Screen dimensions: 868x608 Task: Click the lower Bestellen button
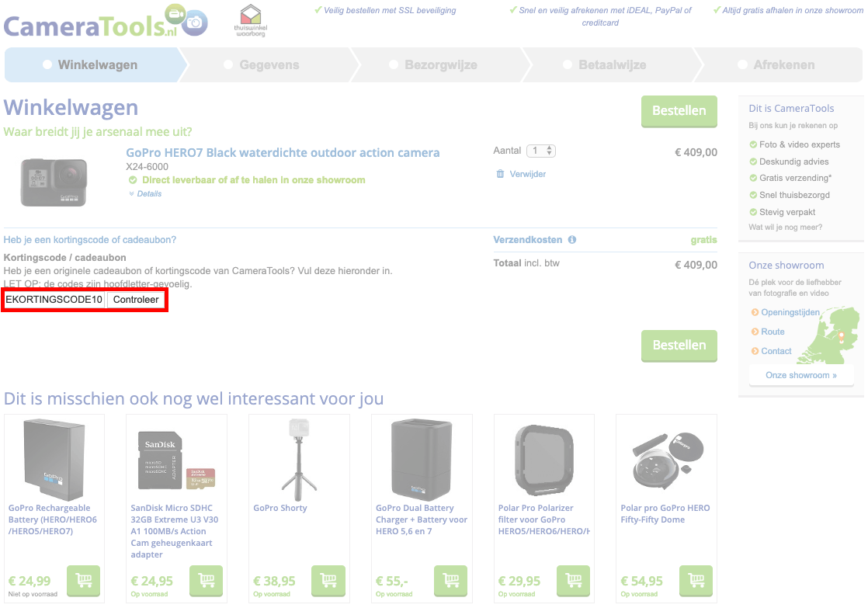click(679, 346)
